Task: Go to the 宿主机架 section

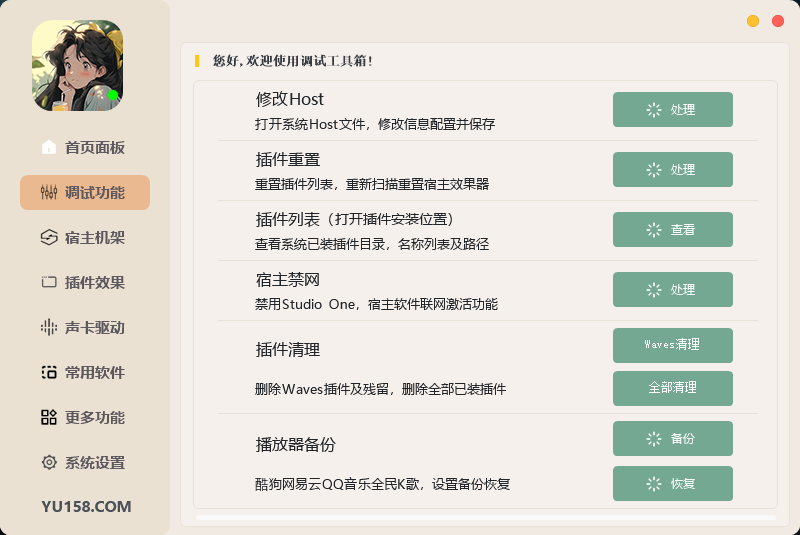Action: click(x=85, y=237)
